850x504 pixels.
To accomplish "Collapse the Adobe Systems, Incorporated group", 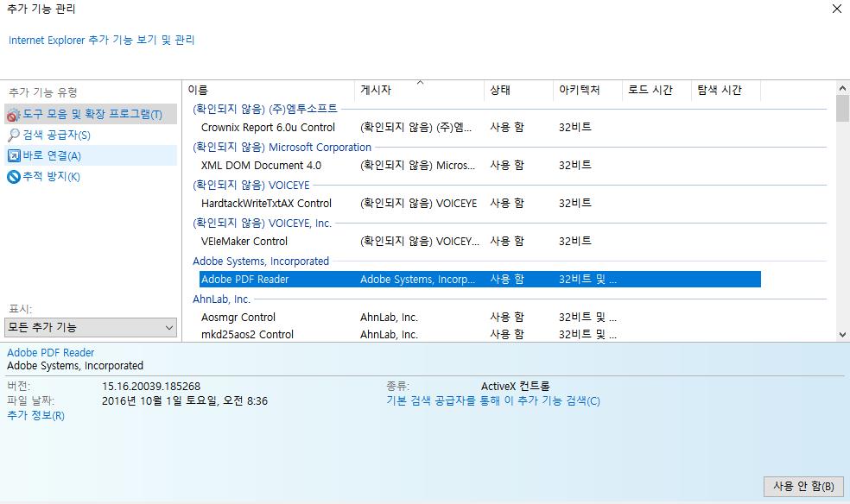I will [x=261, y=261].
